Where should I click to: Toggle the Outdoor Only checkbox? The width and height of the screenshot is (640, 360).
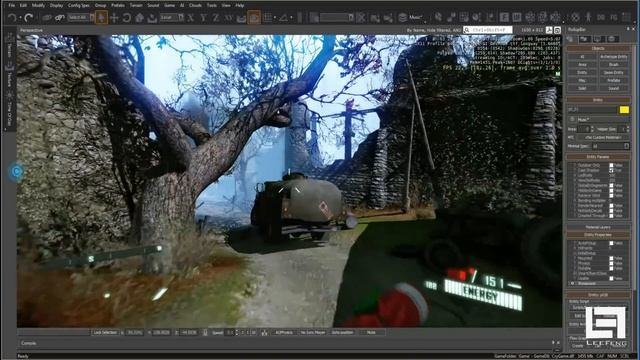pyautogui.click(x=611, y=165)
